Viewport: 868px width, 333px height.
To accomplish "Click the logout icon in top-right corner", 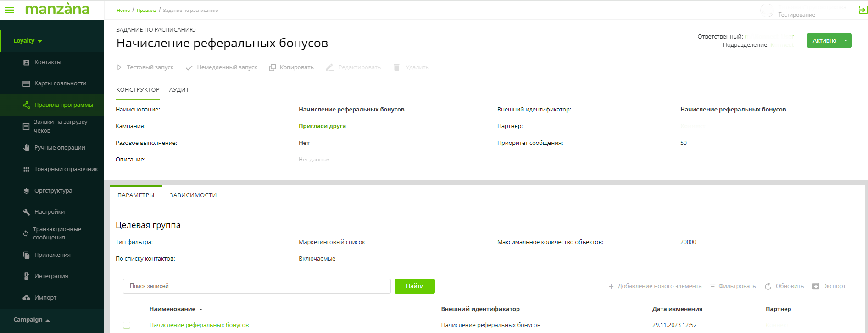I will pos(863,10).
